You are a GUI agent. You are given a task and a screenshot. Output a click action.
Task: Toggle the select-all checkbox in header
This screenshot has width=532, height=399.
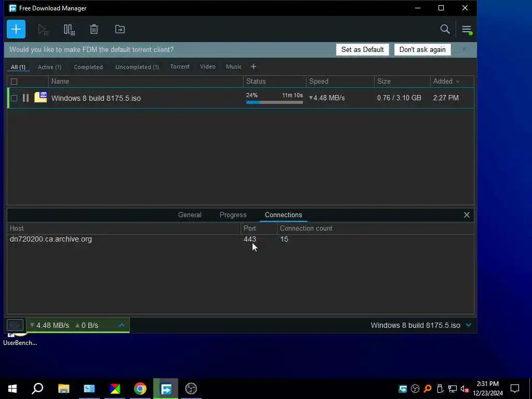(x=14, y=82)
